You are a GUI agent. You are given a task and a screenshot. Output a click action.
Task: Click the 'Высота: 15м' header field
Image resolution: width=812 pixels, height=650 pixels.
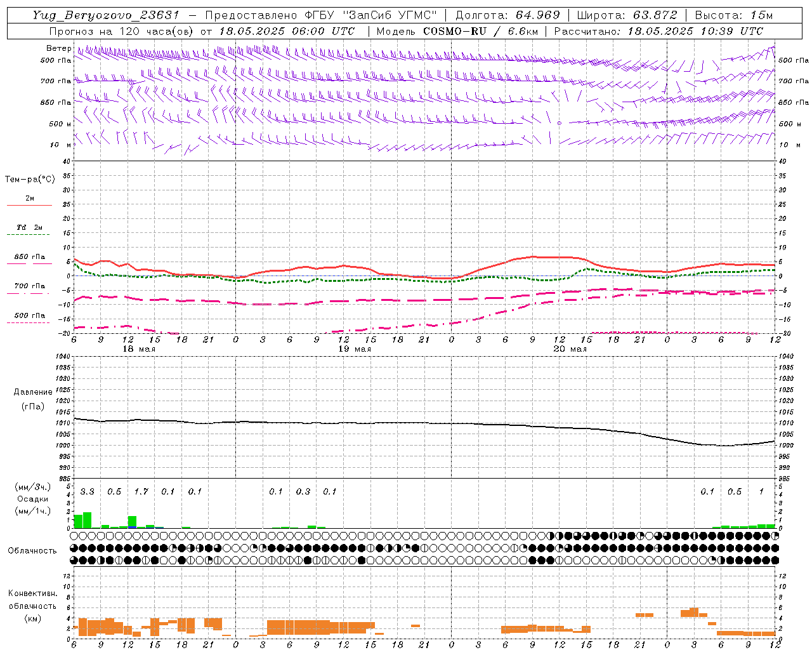click(x=734, y=15)
